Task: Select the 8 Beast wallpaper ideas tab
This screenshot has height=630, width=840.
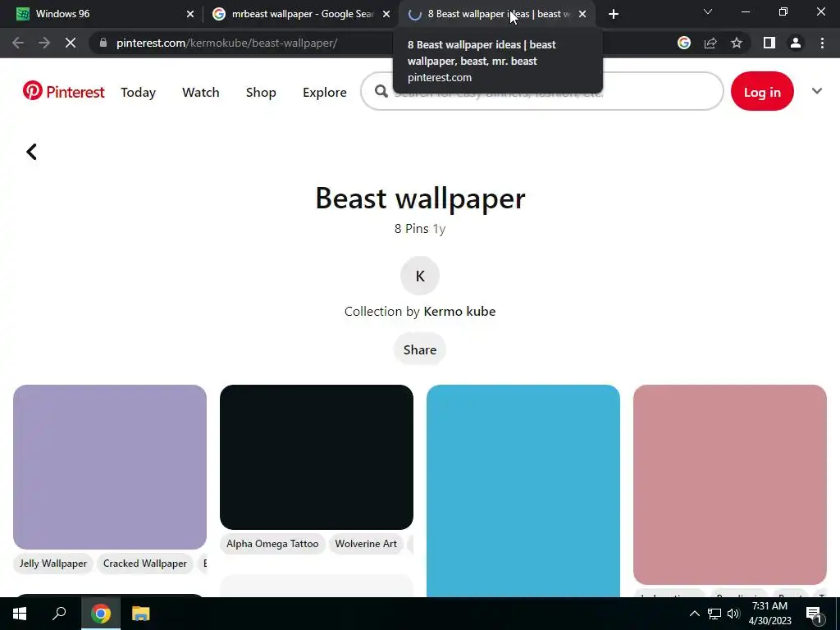Action: 498,14
